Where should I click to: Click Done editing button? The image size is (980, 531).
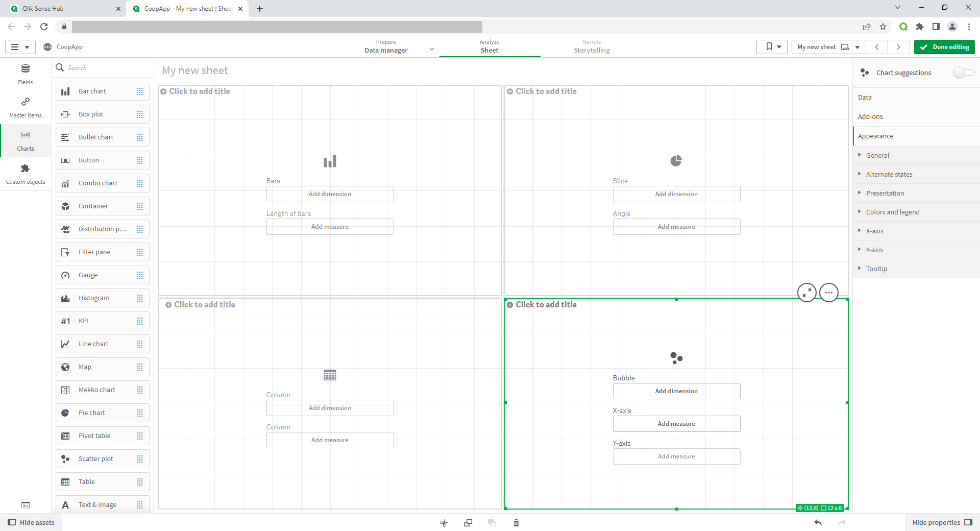pyautogui.click(x=944, y=47)
